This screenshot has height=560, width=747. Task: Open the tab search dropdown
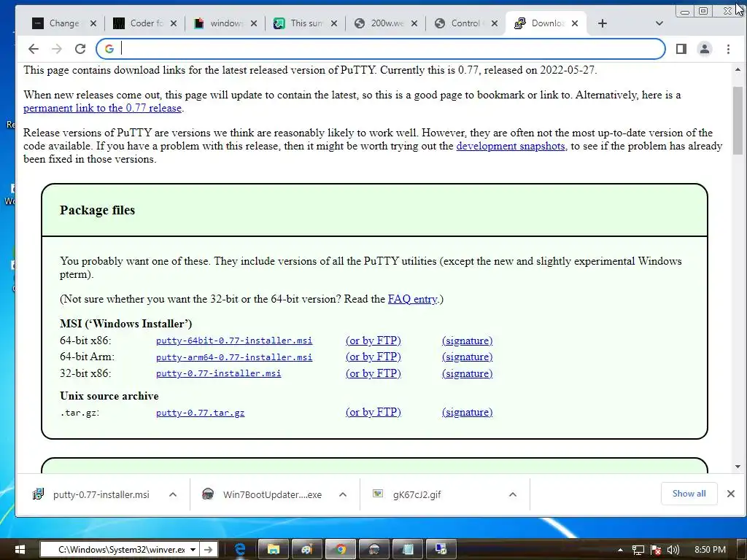click(x=659, y=23)
